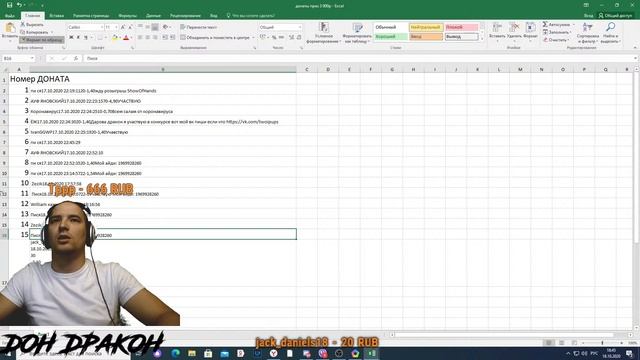Screen dimensions: 640x360
Task: Change text orientation
Action: (166, 27)
